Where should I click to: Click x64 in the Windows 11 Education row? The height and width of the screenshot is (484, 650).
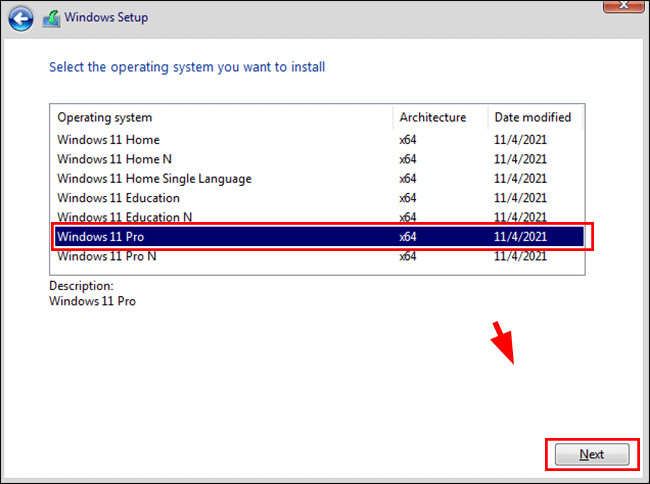tap(408, 198)
